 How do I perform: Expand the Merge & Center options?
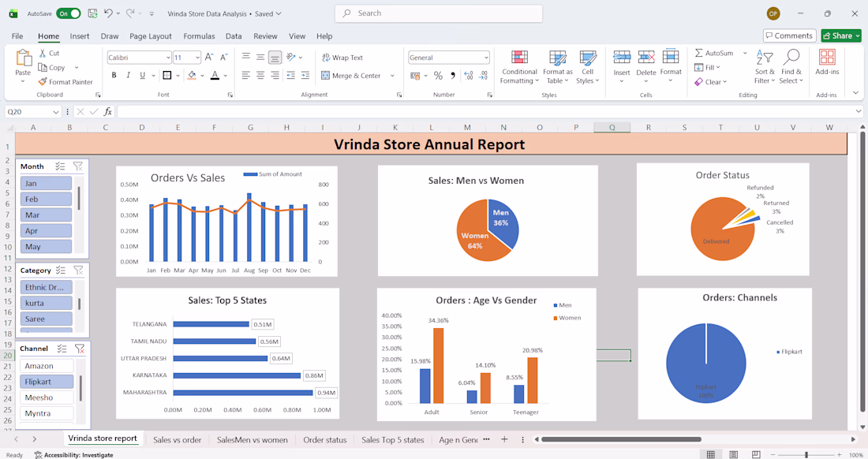click(392, 76)
